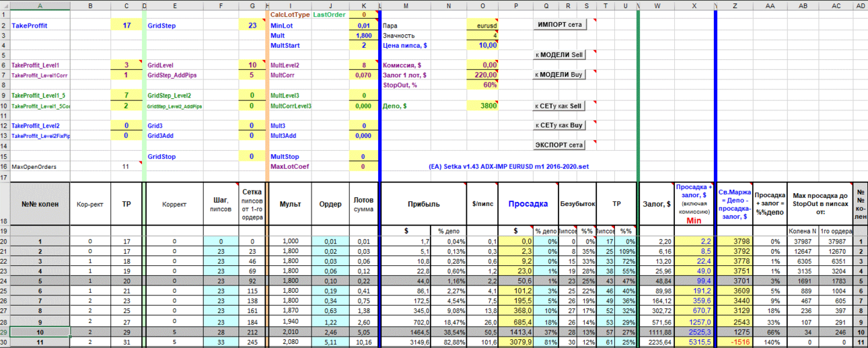868x348 pixels.
Task: Select the TakeProffit_Level1 label cell
Action: coord(40,65)
